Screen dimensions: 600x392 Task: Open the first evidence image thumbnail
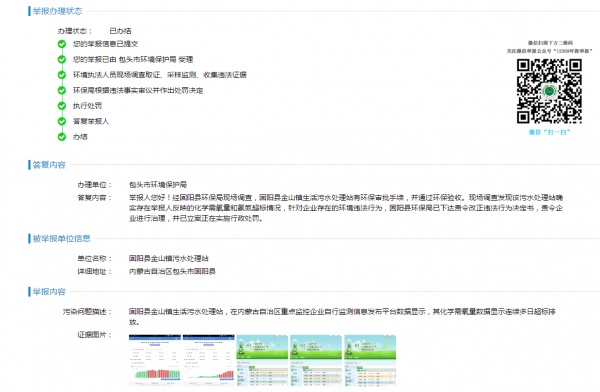point(155,360)
